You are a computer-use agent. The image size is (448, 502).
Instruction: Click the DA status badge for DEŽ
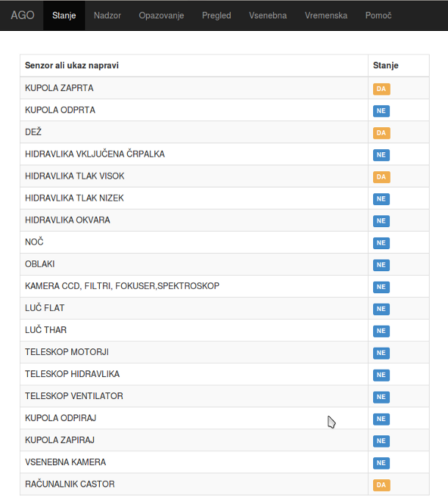tap(381, 133)
